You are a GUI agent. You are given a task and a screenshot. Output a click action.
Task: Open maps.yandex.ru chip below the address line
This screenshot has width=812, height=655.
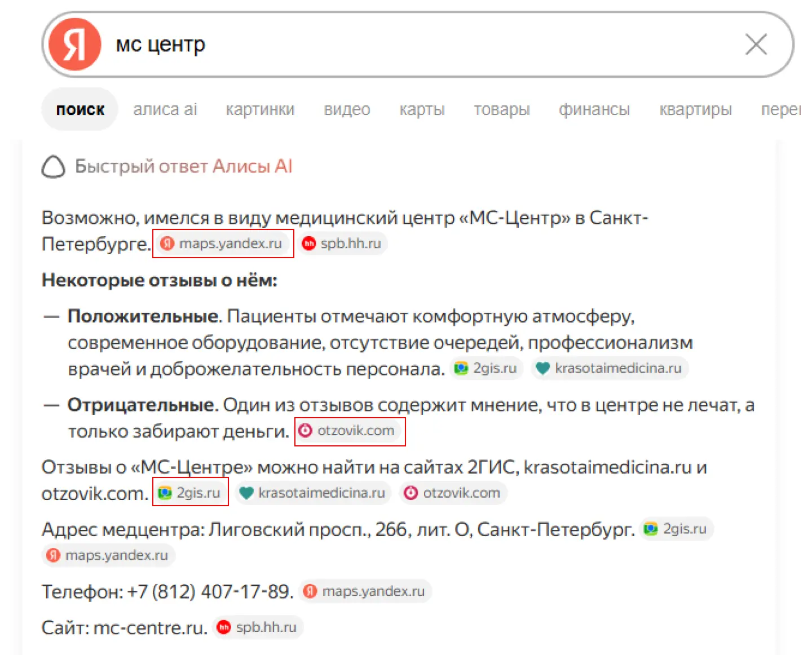pos(108,555)
